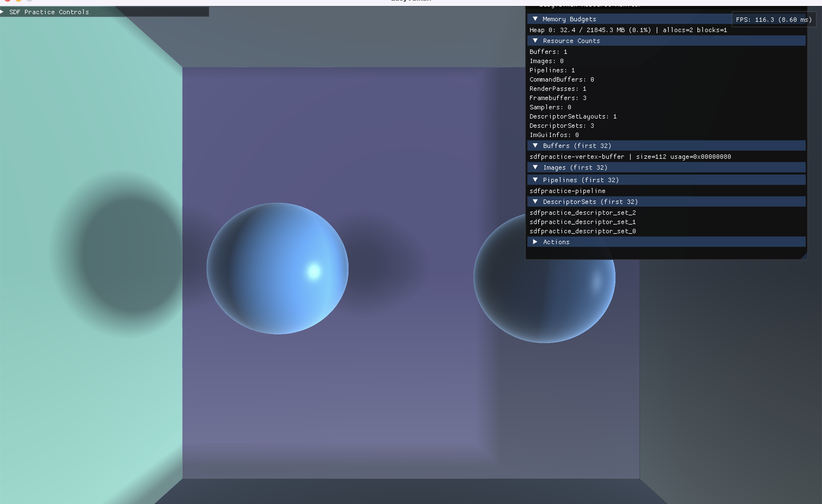
Task: Collapse the Images (first 32) section
Action: coord(666,167)
